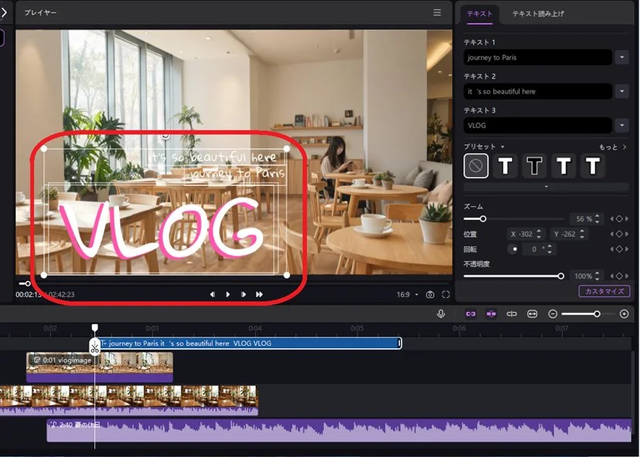This screenshot has width=640, height=457.
Task: Click the split marker timeline icon
Action: [x=511, y=314]
